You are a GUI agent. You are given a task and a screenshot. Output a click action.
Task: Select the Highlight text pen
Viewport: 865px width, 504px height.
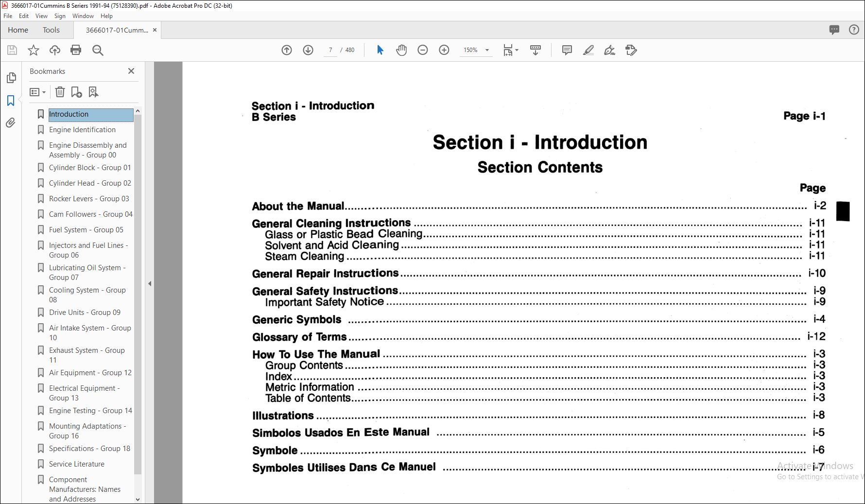pos(588,50)
